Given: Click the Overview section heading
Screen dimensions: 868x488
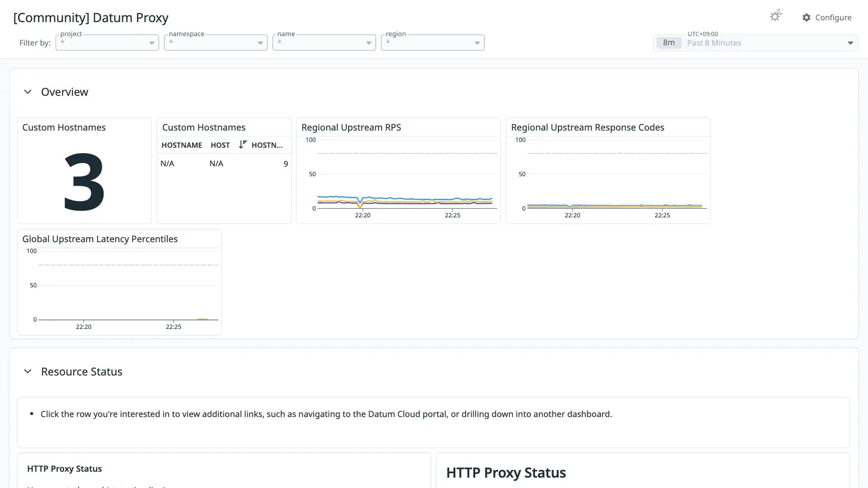Looking at the screenshot, I should tap(65, 92).
